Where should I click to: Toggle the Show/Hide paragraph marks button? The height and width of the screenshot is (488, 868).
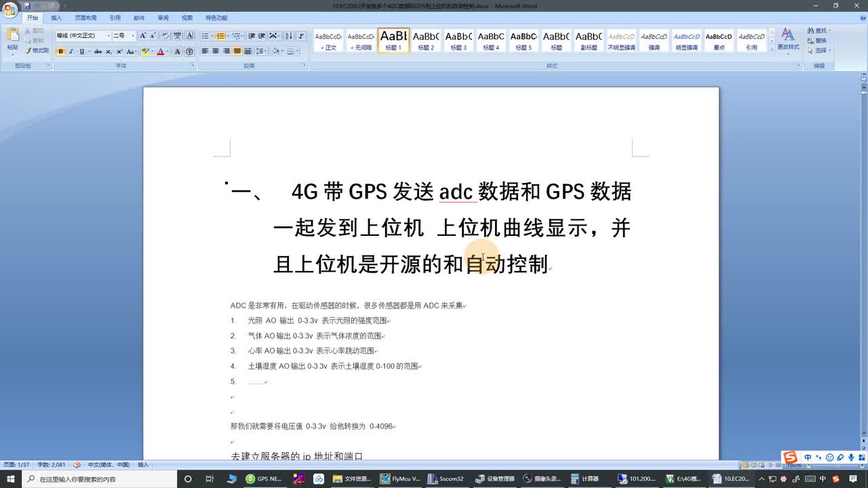[300, 35]
